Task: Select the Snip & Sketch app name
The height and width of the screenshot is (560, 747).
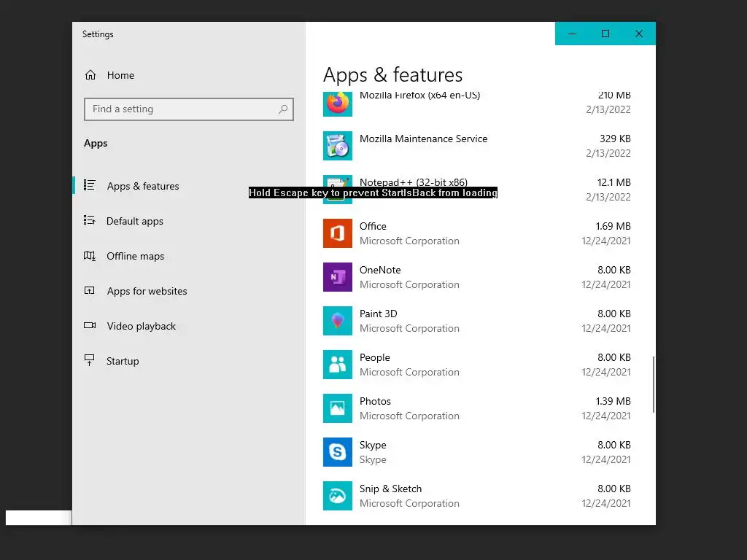Action: coord(390,489)
